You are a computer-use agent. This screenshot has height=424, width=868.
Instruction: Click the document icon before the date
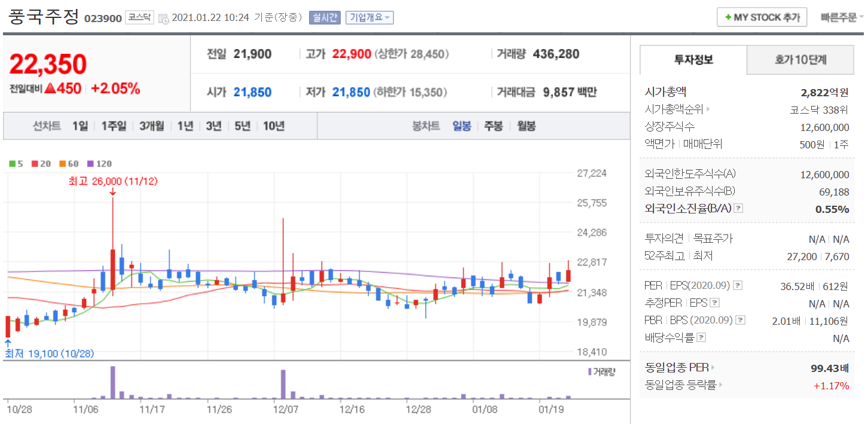click(x=164, y=18)
